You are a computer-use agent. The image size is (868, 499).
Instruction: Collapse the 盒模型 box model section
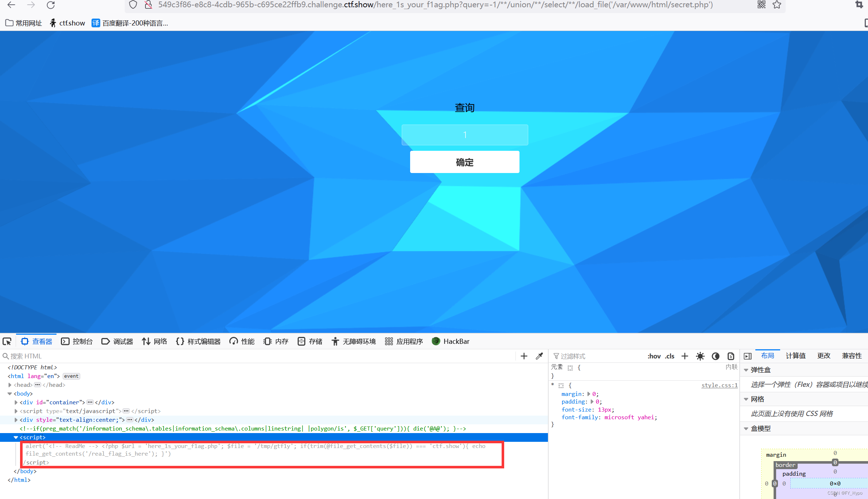pos(746,429)
